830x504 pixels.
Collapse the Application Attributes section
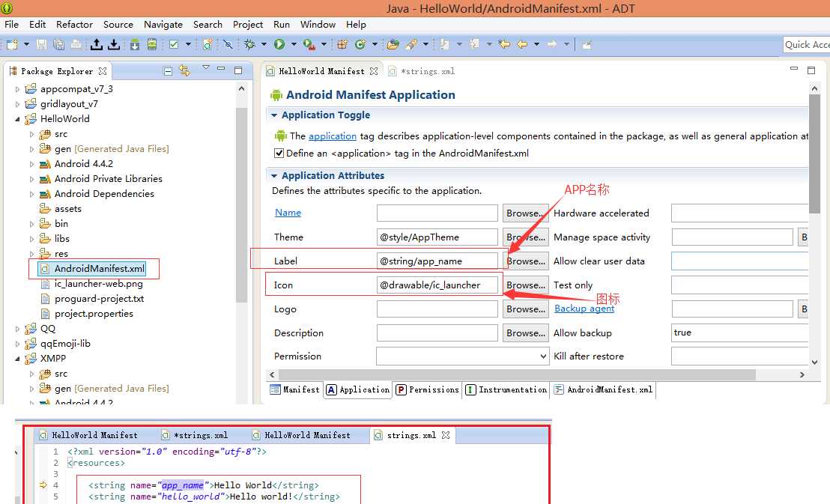click(x=273, y=175)
